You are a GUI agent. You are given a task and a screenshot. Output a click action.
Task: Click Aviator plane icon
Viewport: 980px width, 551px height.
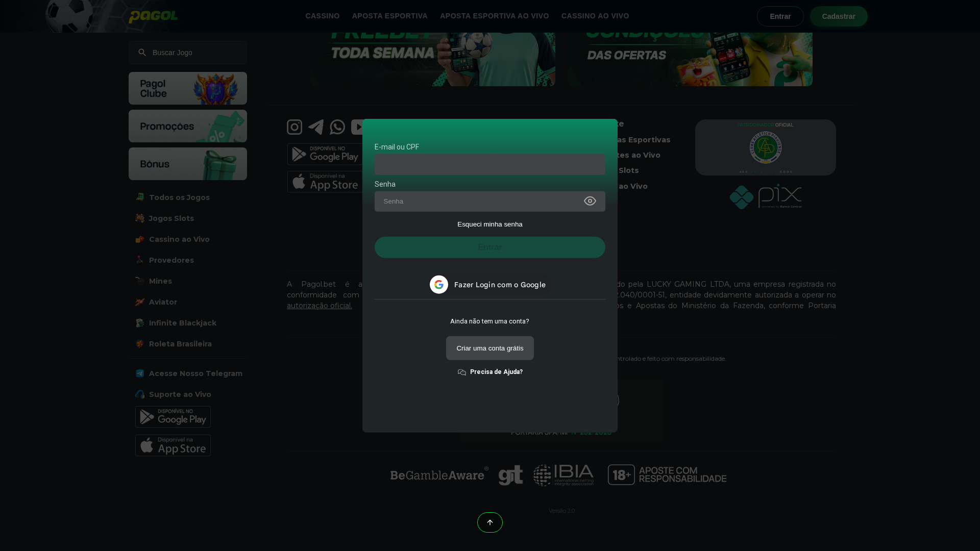click(140, 302)
